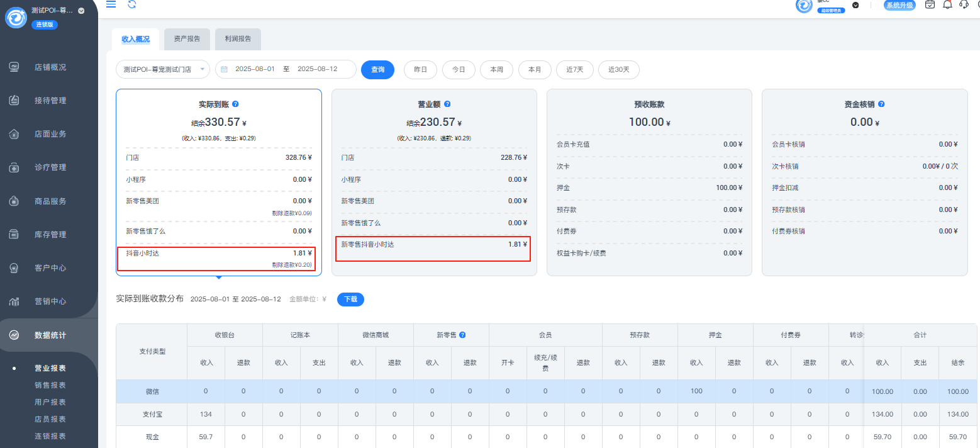The width and height of the screenshot is (980, 448).
Task: Click the 次卡核销 row in 资金核销
Action: 865,166
